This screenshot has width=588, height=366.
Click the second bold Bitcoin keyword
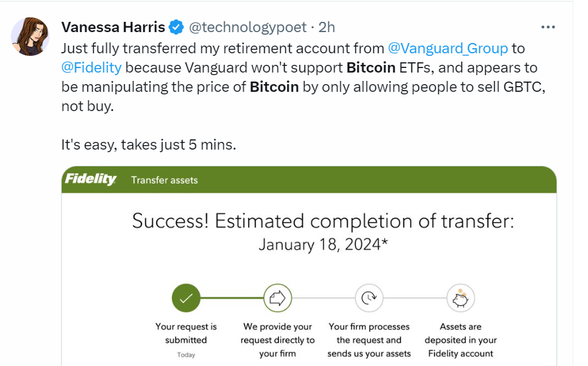(x=274, y=87)
